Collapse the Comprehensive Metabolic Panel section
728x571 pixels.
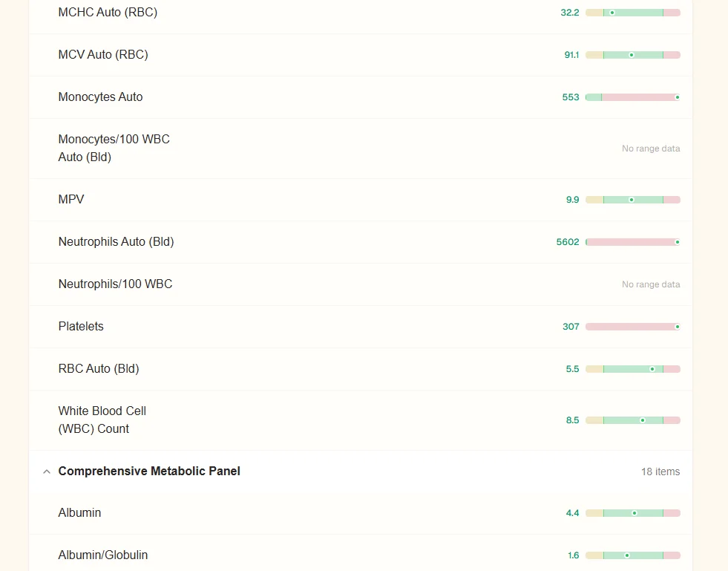(x=47, y=472)
